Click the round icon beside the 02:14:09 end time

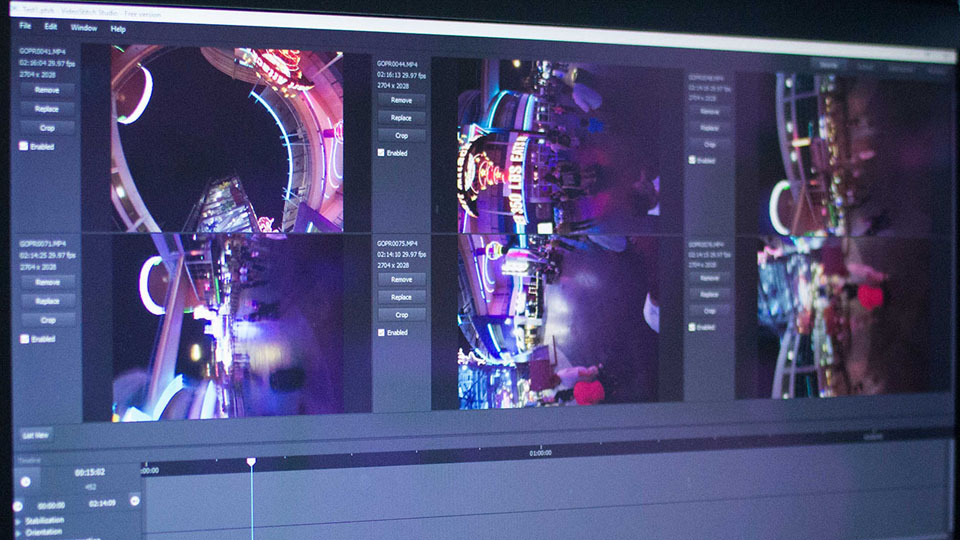[134, 500]
